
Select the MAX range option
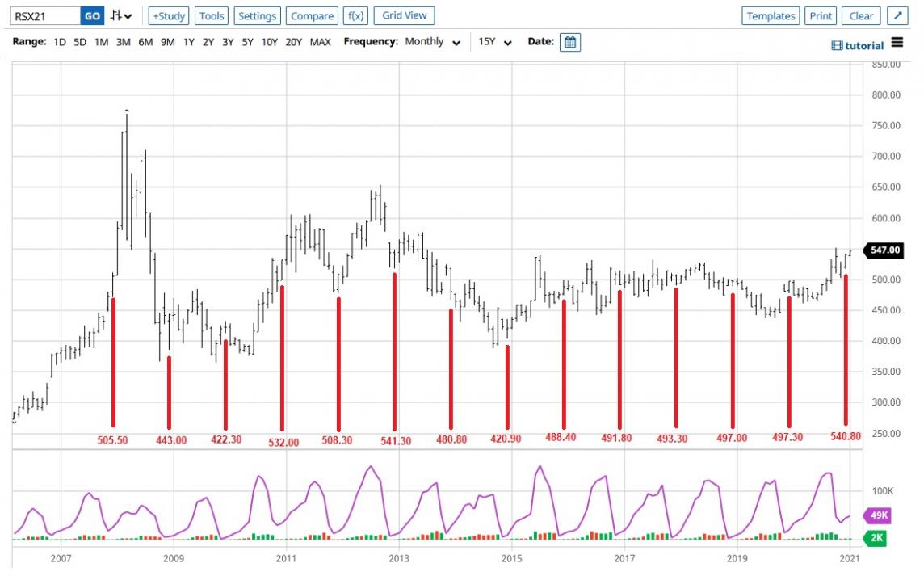[x=320, y=42]
